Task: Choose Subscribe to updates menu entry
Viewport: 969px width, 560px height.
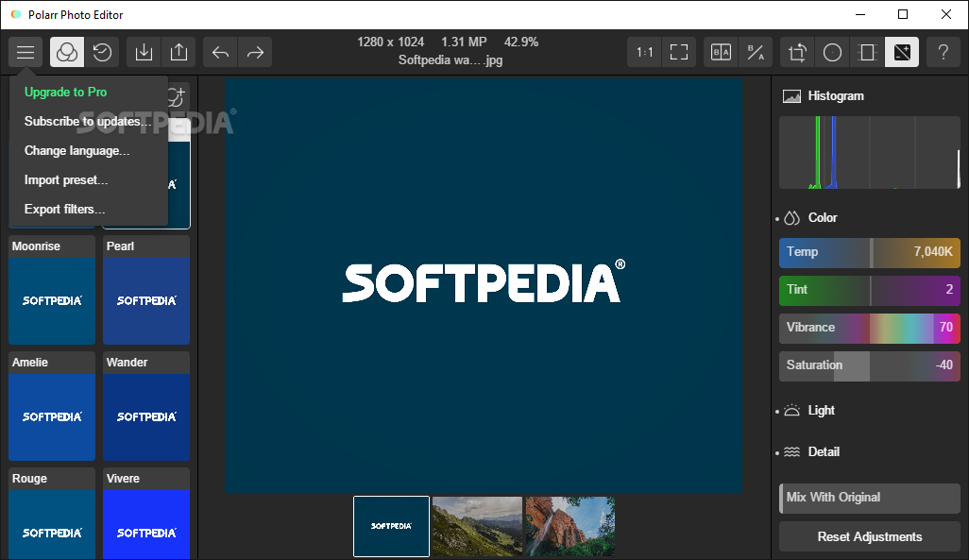Action: (x=88, y=121)
